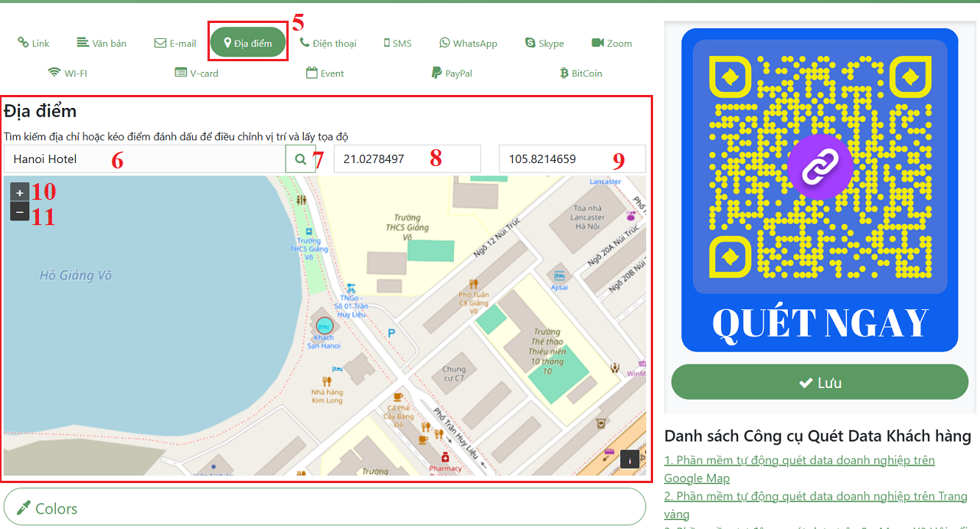980x529 pixels.
Task: Open the WI-FI tab
Action: 67,73
